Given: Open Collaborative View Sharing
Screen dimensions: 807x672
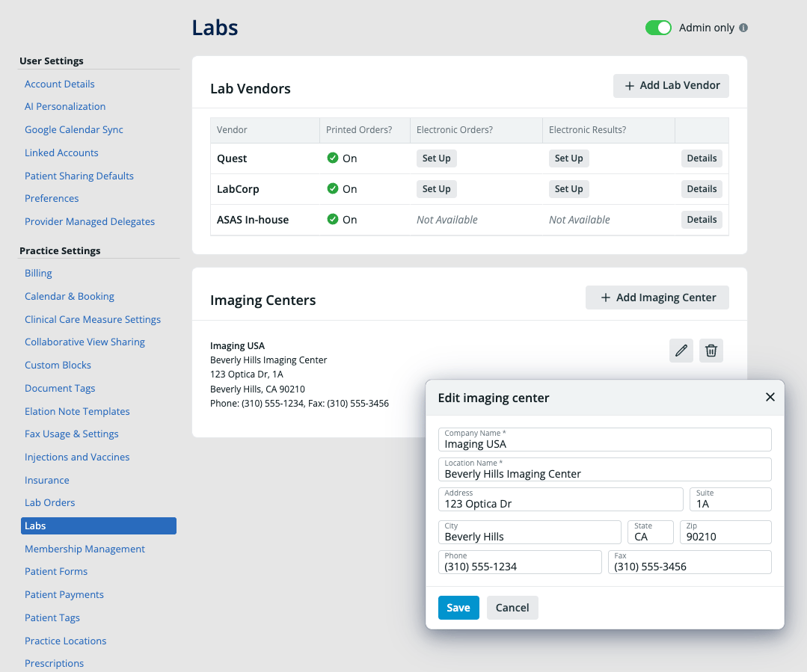Looking at the screenshot, I should 85,342.
